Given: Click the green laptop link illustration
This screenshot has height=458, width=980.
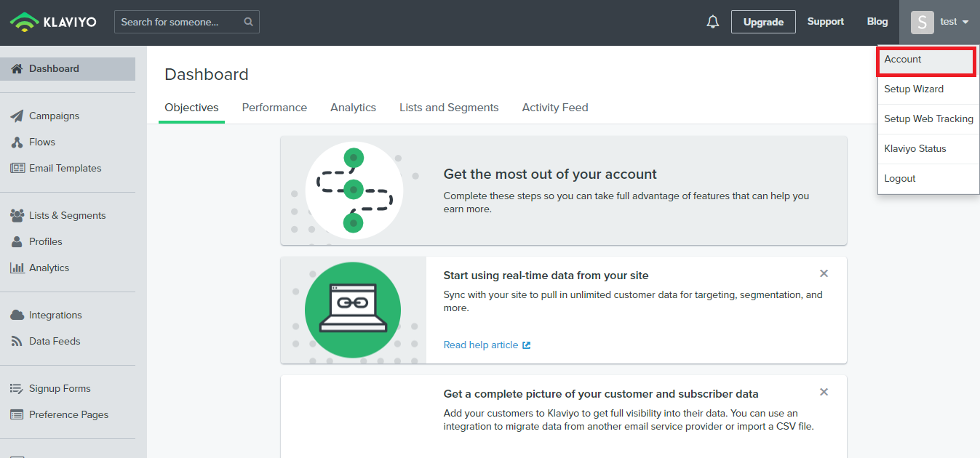Looking at the screenshot, I should coord(353,310).
